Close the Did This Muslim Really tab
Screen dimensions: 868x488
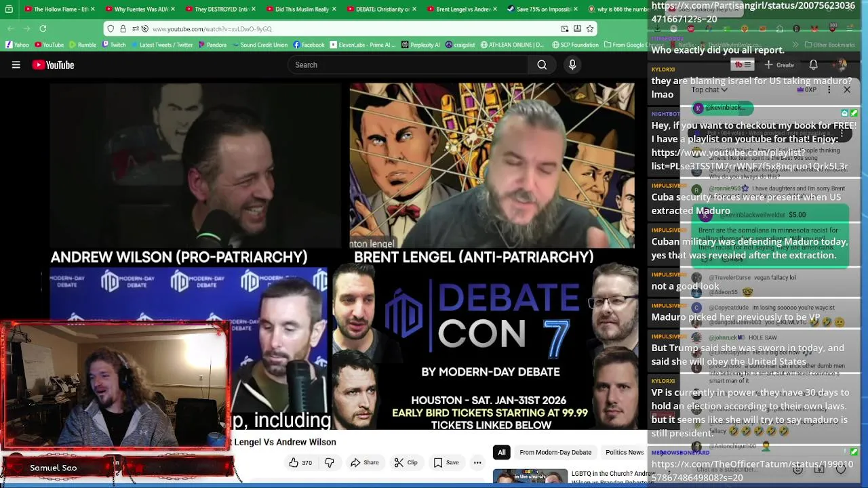pos(333,9)
